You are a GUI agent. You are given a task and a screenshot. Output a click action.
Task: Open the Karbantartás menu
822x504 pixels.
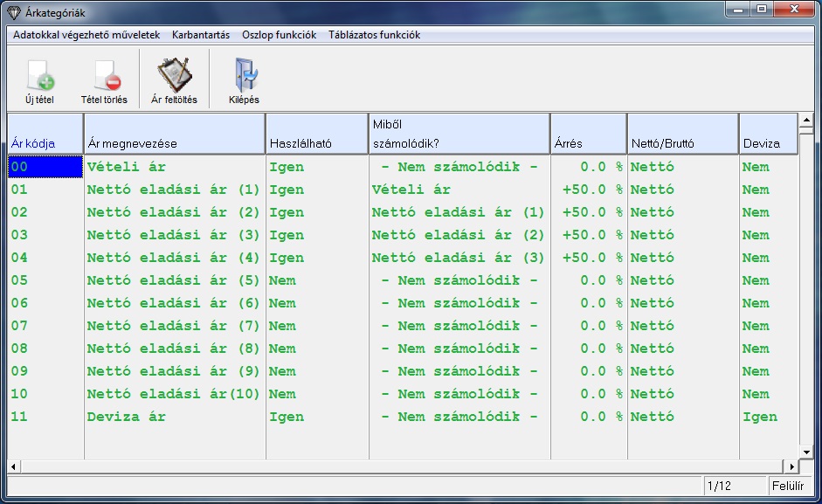point(201,35)
